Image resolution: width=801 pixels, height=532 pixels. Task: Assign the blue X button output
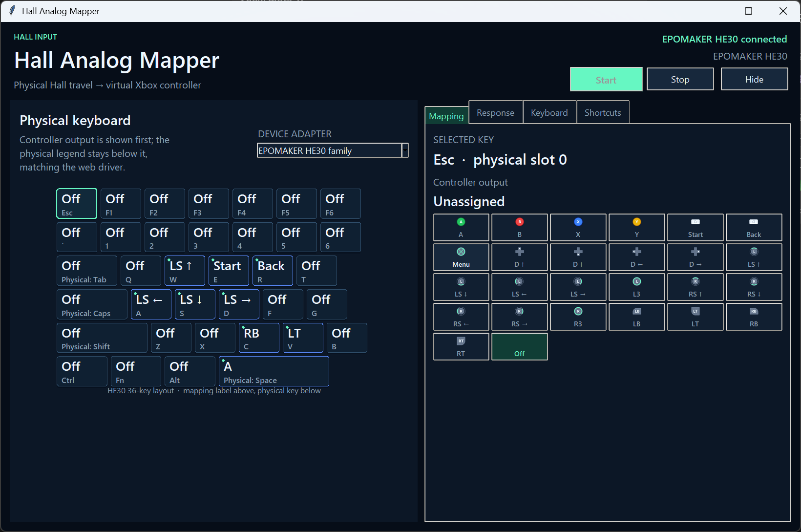click(x=578, y=227)
